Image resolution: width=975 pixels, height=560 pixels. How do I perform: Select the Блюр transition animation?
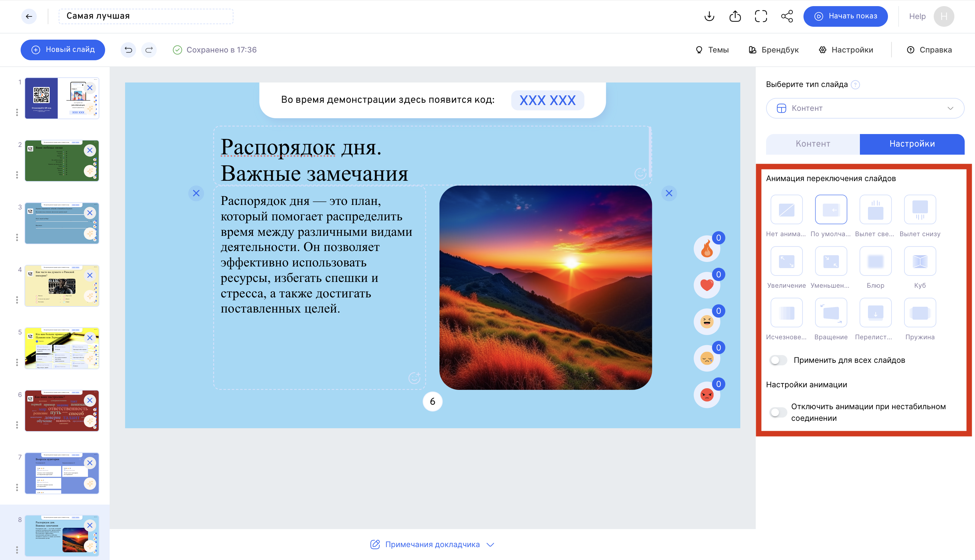point(875,262)
